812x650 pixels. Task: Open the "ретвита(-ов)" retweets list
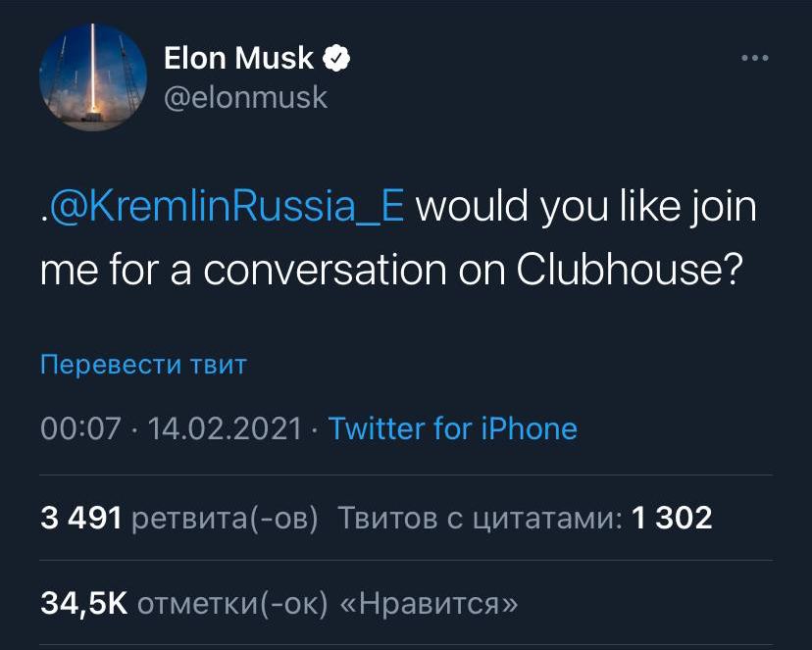(225, 518)
